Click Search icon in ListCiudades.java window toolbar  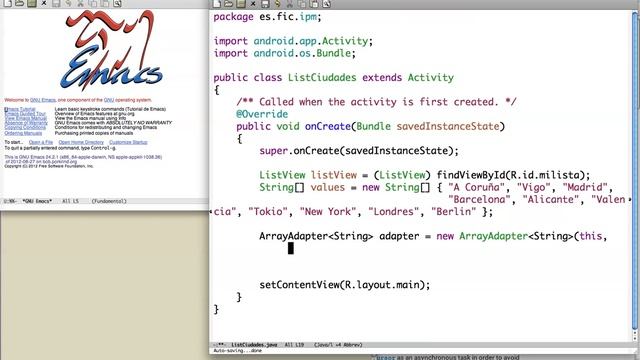click(327, 4)
